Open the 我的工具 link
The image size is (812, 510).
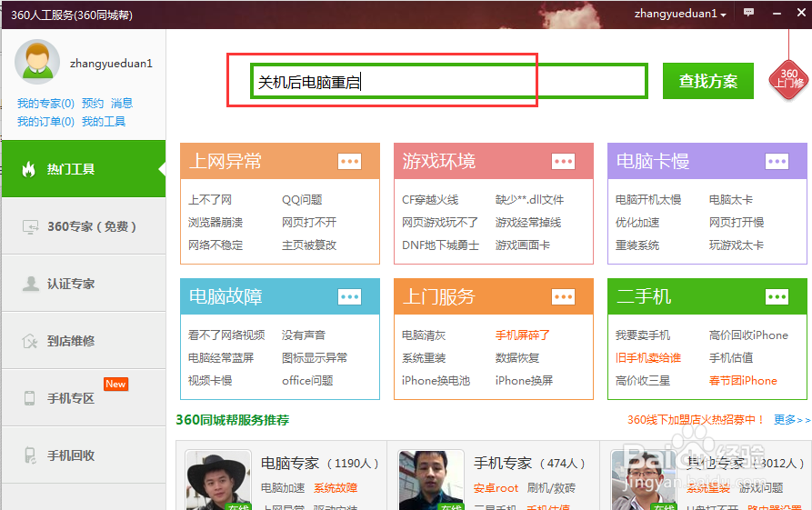point(104,122)
